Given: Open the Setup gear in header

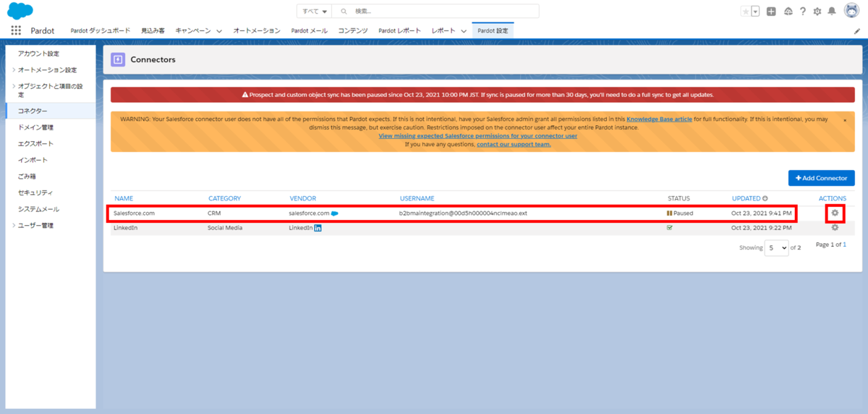Looking at the screenshot, I should tap(817, 11).
